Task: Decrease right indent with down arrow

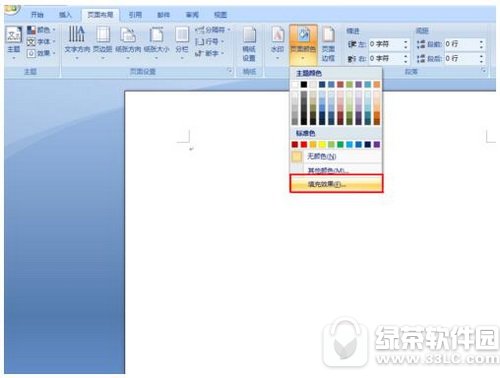Action: (x=406, y=62)
